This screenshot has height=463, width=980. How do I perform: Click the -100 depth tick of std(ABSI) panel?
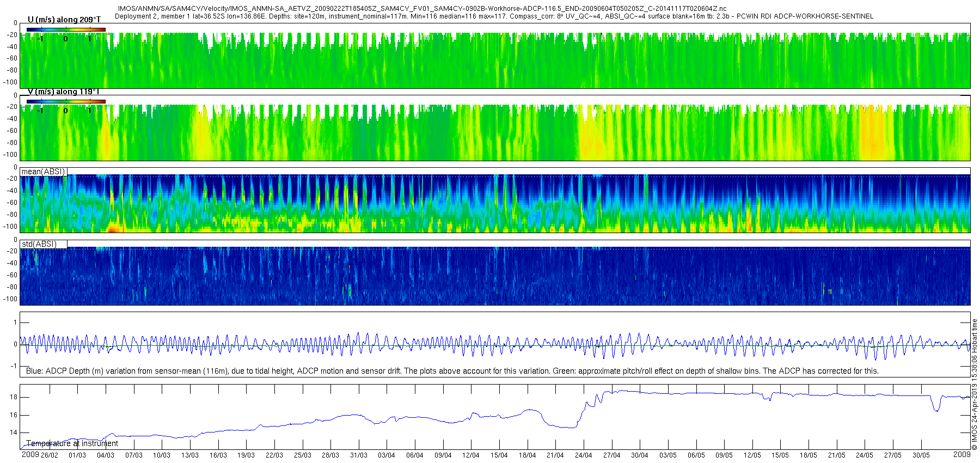[10, 299]
